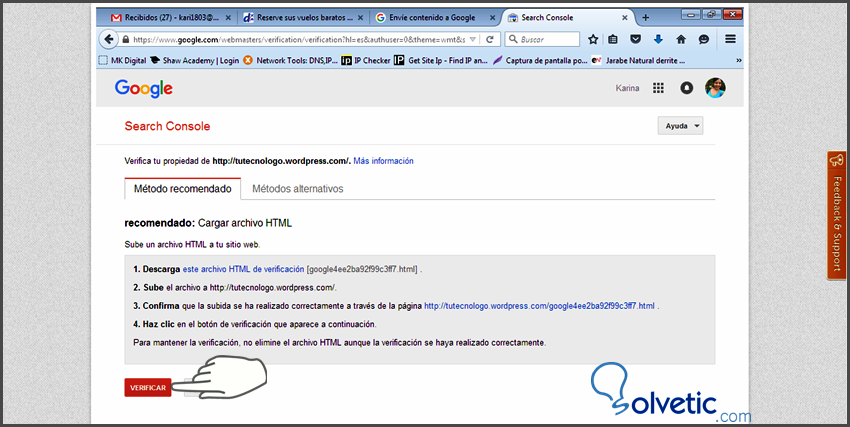Click the Pocket save icon
The height and width of the screenshot is (427, 850).
coord(635,39)
